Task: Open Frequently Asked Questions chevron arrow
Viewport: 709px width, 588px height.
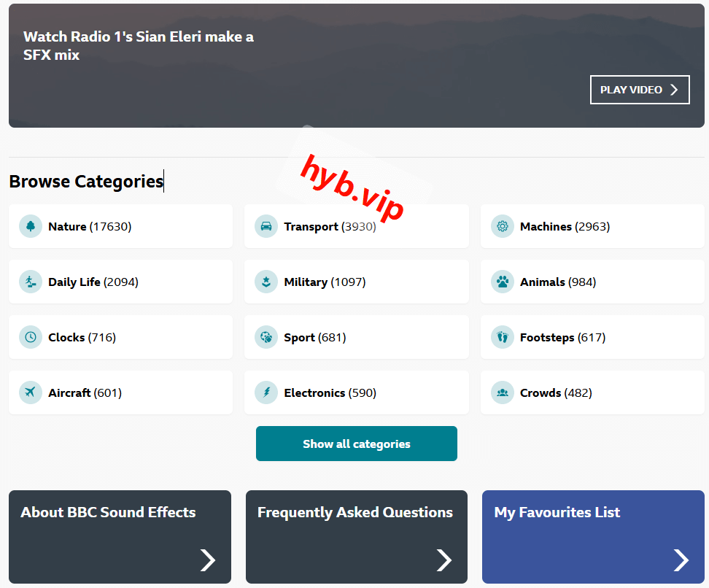Action: point(444,560)
